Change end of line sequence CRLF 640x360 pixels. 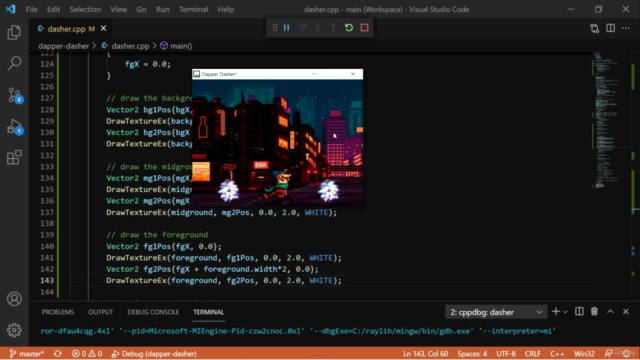click(533, 353)
